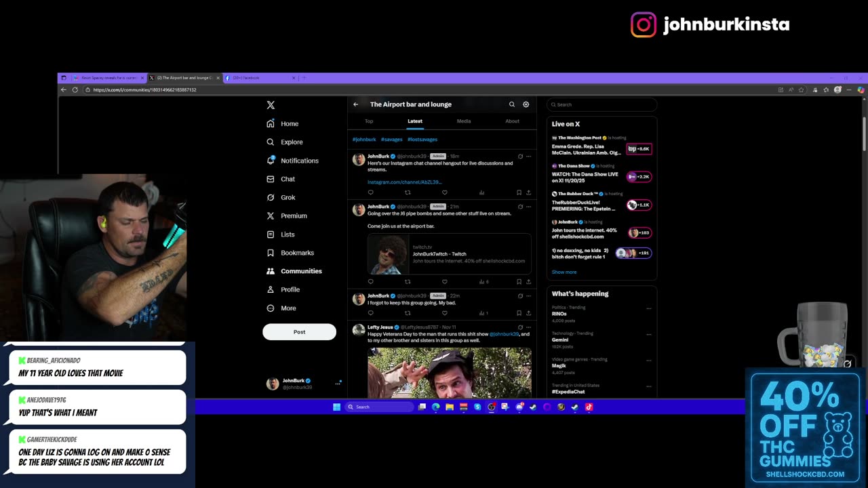Open more options on the J6 pipe bombs post
The height and width of the screenshot is (488, 868).
pos(528,207)
